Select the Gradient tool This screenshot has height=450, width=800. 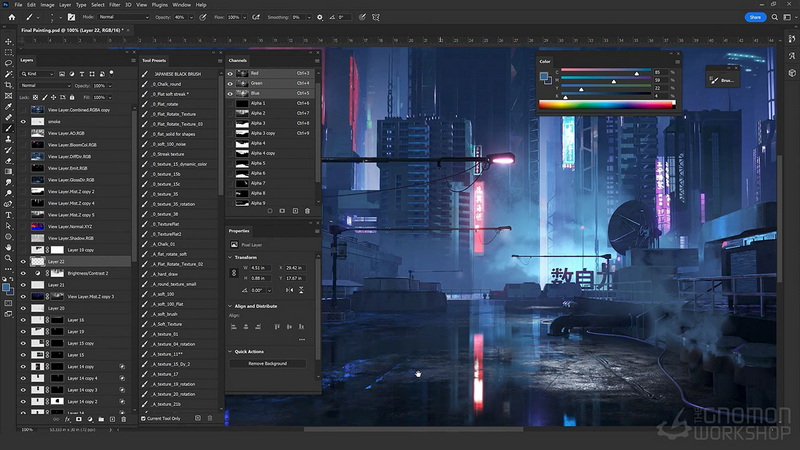tap(8, 171)
